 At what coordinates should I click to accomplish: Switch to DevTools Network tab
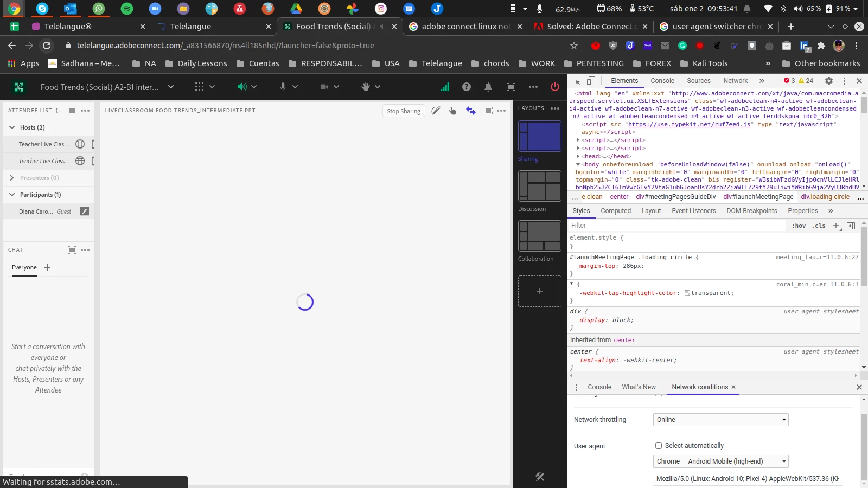pyautogui.click(x=736, y=81)
